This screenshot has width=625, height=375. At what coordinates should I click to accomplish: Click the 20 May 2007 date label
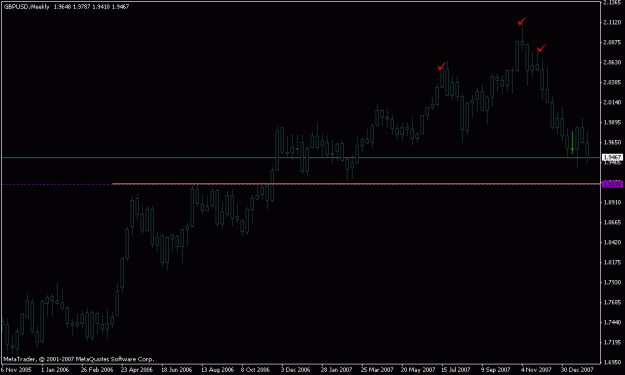click(x=417, y=370)
